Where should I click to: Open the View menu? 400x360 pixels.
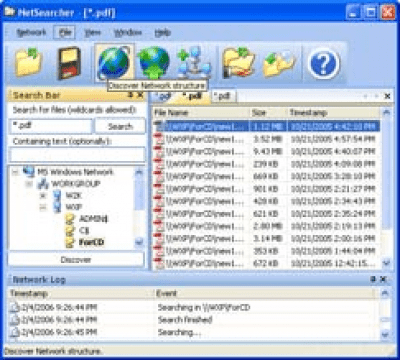point(92,32)
